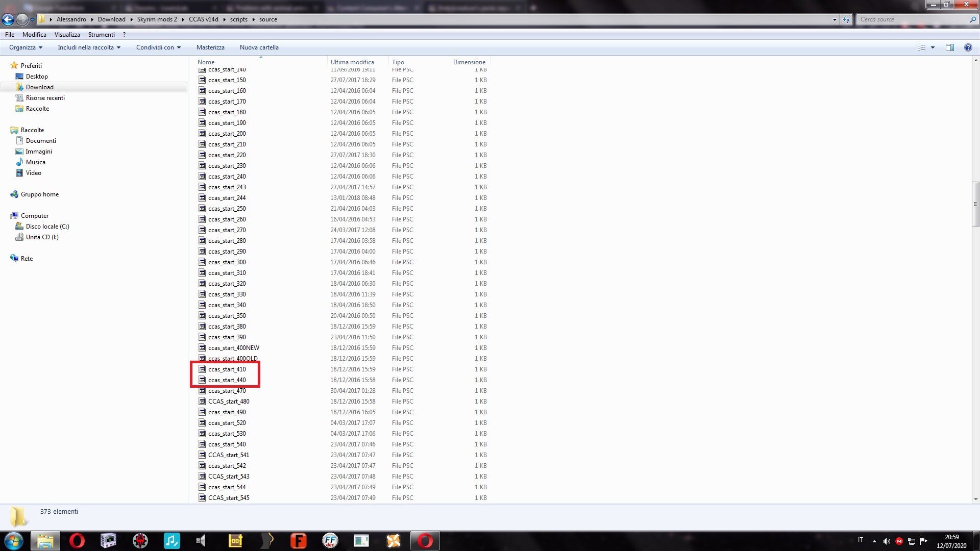Select Disco locale (C:)

point(47,227)
